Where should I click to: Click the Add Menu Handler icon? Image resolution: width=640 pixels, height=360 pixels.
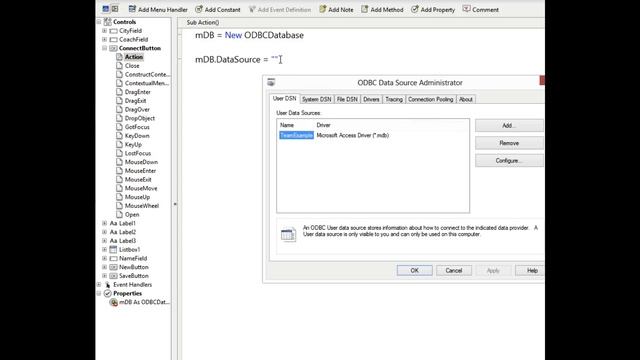[132, 9]
